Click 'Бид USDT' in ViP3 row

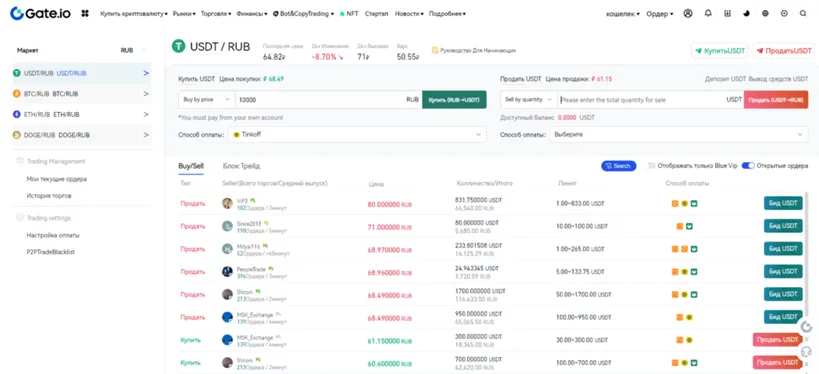pyautogui.click(x=783, y=203)
